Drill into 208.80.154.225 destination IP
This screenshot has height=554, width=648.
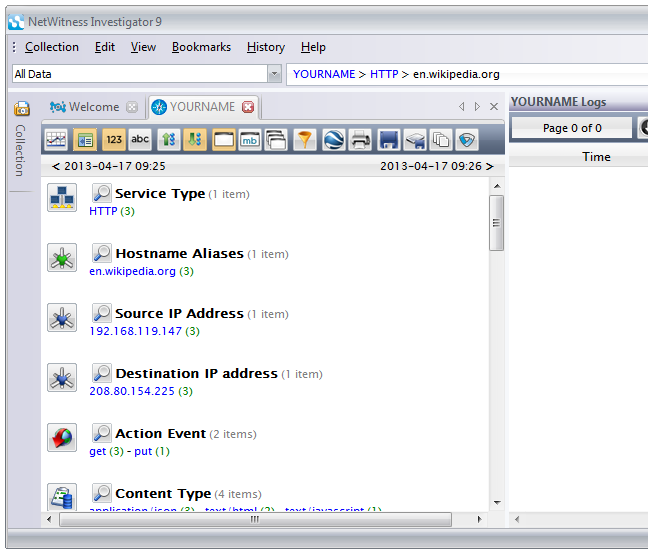(132, 391)
